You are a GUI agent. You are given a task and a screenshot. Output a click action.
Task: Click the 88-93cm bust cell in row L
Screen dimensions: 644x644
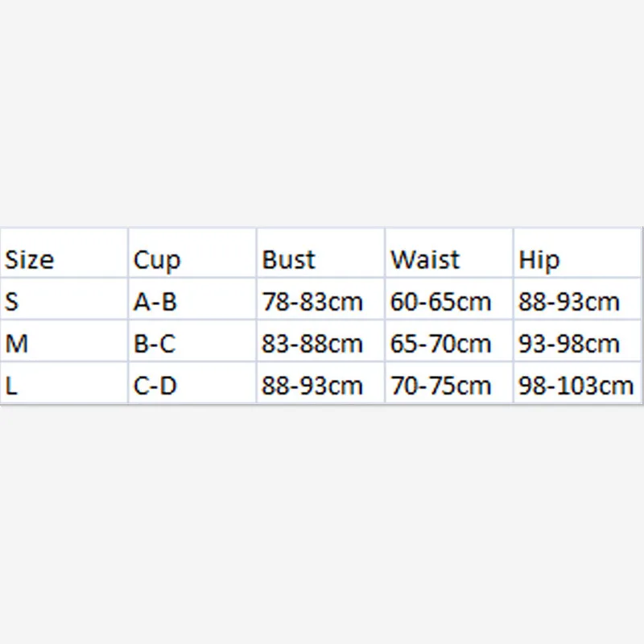(320, 383)
